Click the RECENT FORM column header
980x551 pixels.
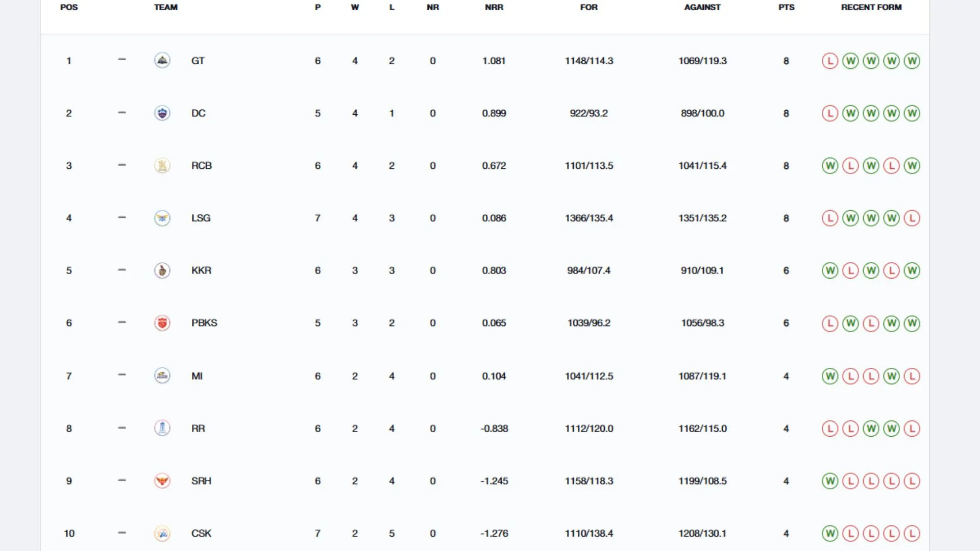coord(871,7)
